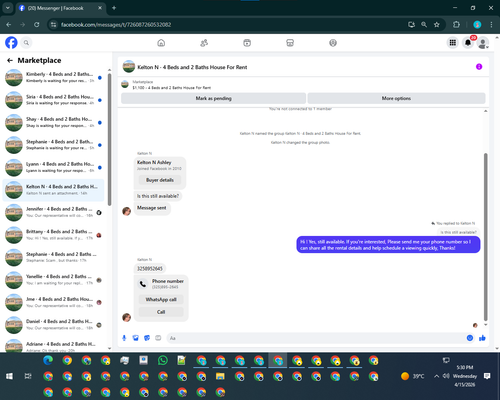Click the voice clip microphone icon
The height and width of the screenshot is (400, 500).
124,338
